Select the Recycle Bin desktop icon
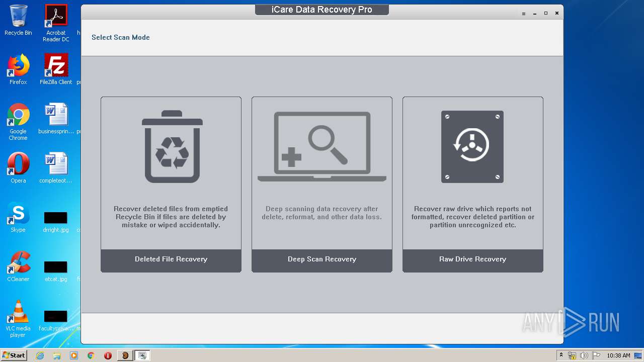Screen dimensions: 644x362 18,21
